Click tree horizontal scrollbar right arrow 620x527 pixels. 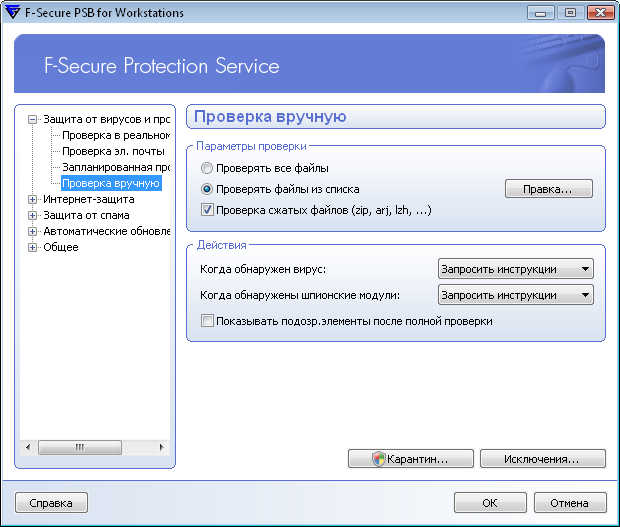pos(162,447)
